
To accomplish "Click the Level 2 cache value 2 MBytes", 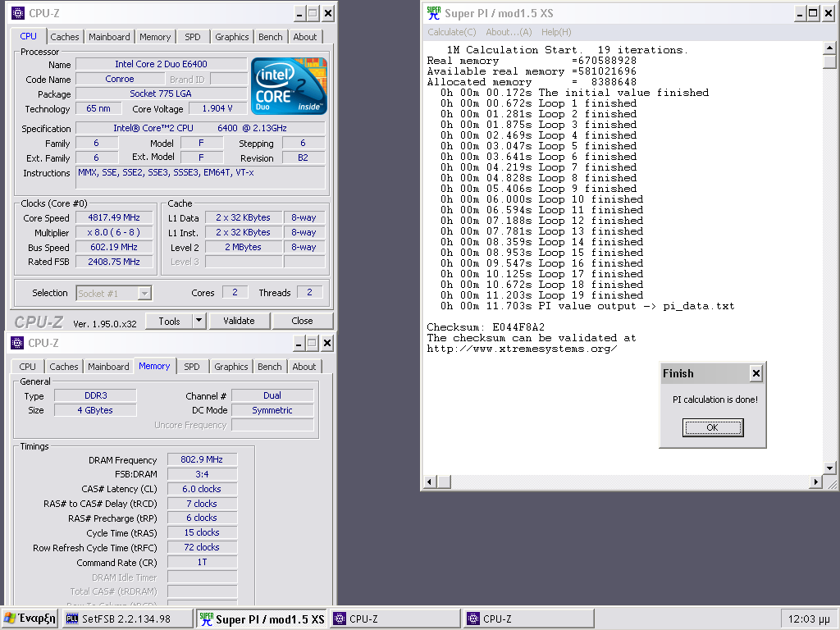I will [243, 247].
